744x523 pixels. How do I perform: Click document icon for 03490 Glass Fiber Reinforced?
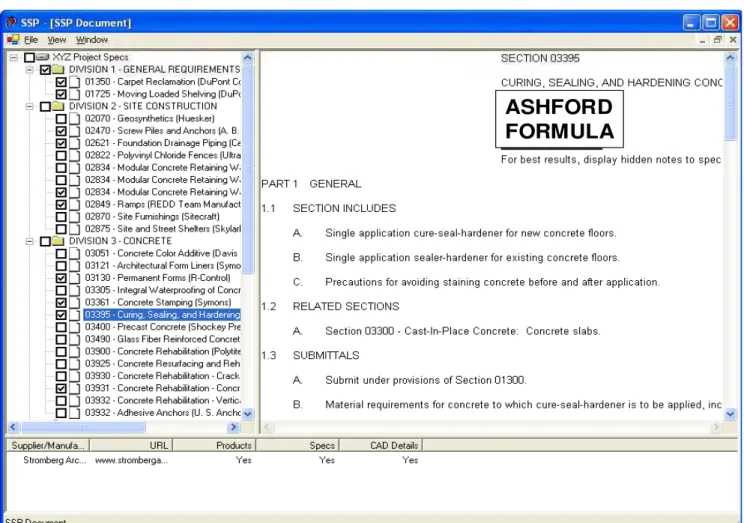tap(74, 339)
